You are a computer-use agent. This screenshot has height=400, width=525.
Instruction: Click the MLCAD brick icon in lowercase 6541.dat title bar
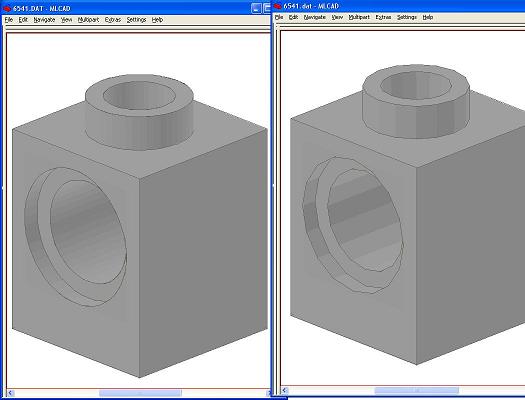point(278,6)
